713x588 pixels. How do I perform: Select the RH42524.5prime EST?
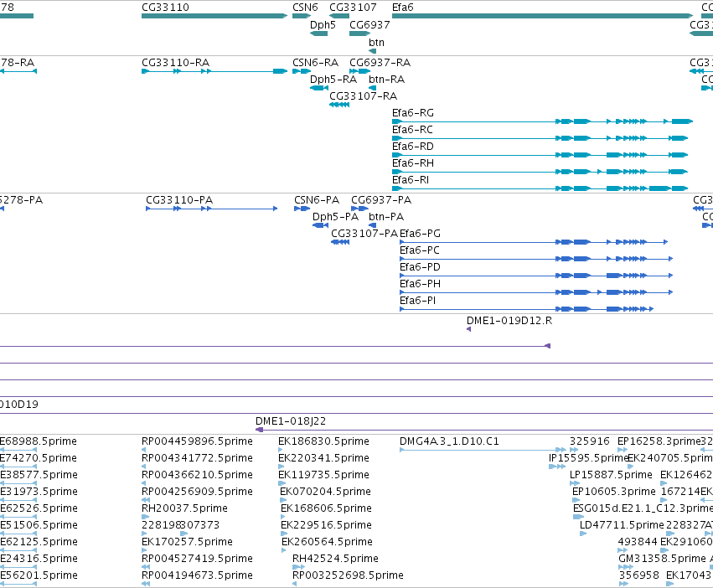pyautogui.click(x=299, y=567)
